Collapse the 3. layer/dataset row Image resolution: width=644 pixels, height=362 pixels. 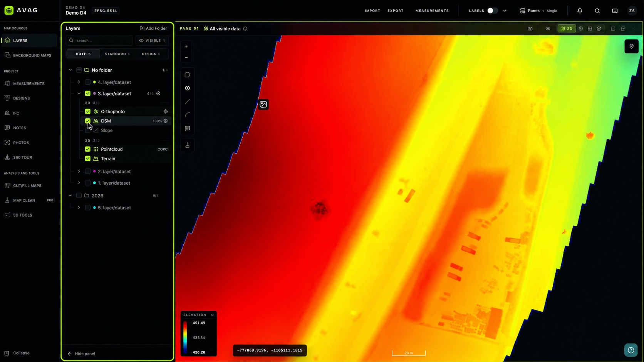79,93
